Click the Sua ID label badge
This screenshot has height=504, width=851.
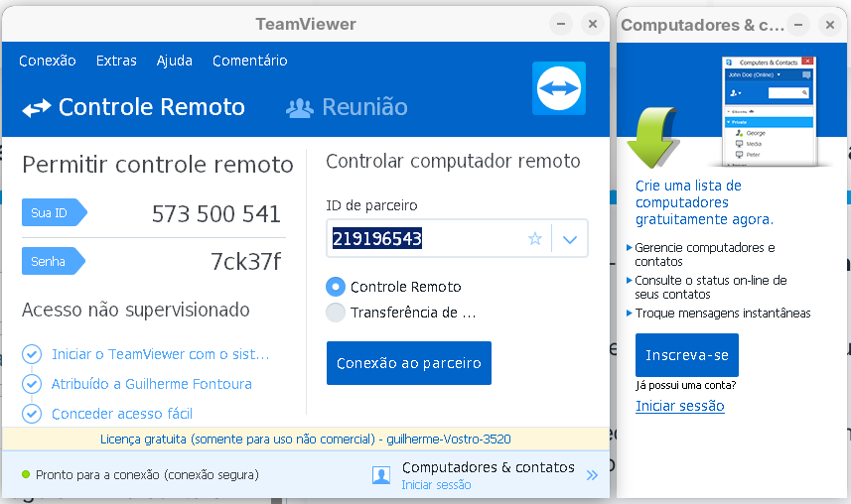[54, 212]
